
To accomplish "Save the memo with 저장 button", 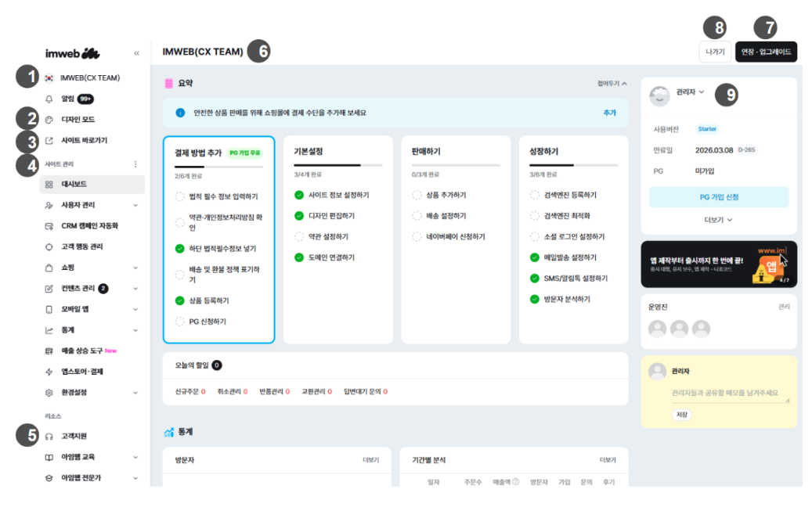I will coord(682,415).
